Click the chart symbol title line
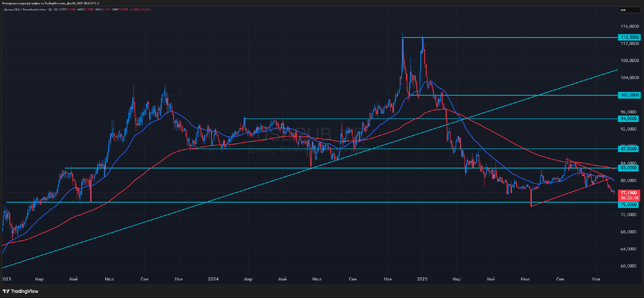Image resolution: width=644 pixels, height=298 pixels. (77, 10)
